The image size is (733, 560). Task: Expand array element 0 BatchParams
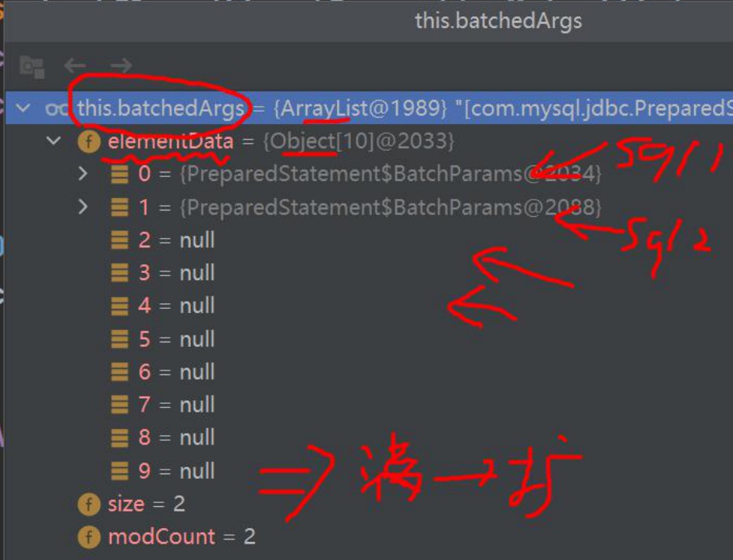83,173
